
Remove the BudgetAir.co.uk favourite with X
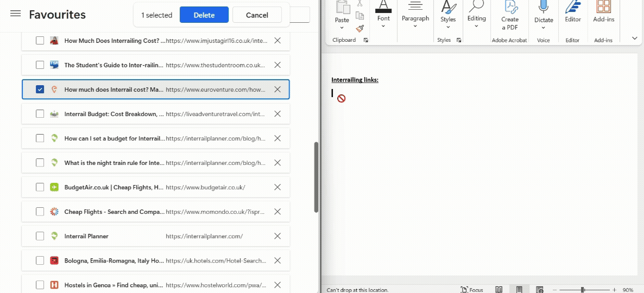(277, 187)
